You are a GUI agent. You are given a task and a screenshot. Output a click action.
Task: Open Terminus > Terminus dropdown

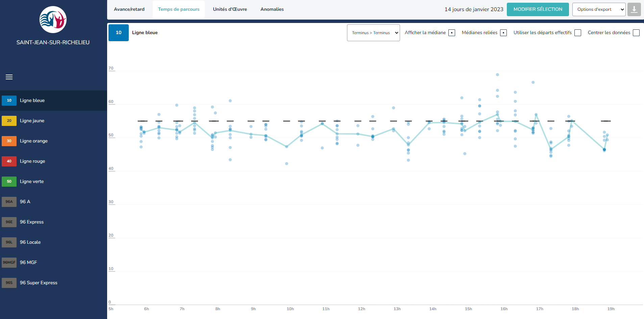[x=373, y=33]
